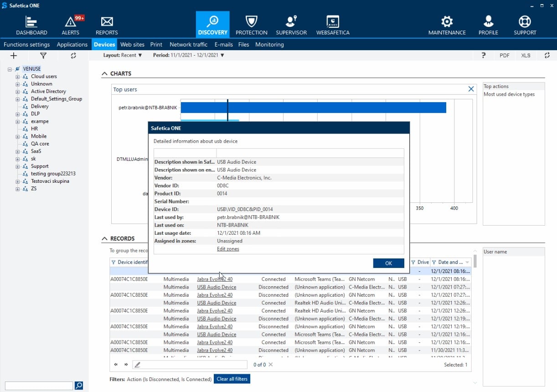Viewport: 557px width, 392px height.
Task: Select the Testovaci skupina tree item
Action: tap(50, 181)
